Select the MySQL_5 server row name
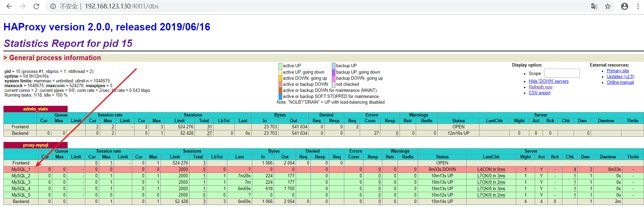 (x=21, y=195)
